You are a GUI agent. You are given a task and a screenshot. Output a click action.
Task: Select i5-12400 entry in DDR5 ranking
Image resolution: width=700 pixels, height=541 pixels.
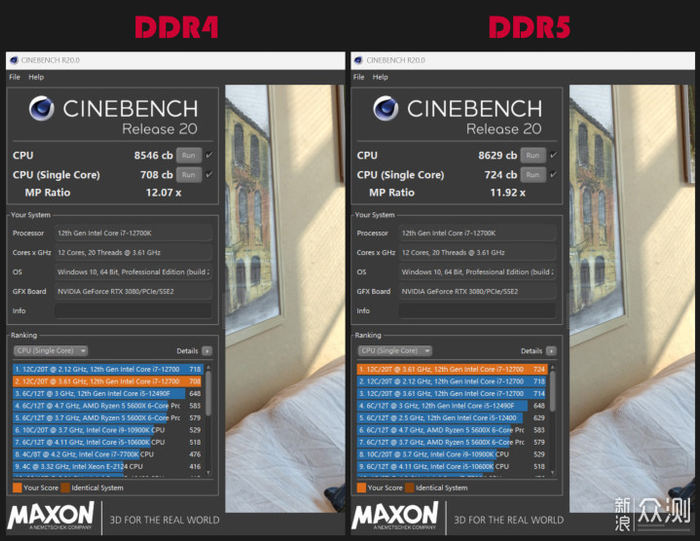click(452, 418)
